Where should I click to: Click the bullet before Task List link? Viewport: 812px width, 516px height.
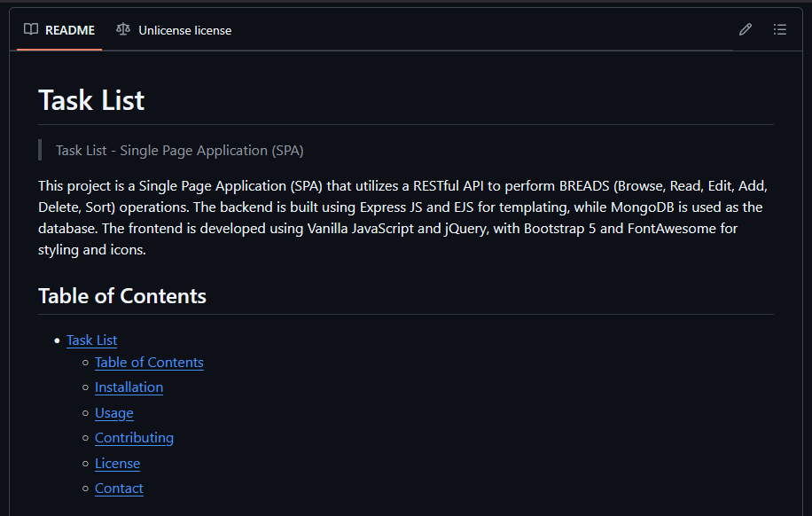coord(57,340)
